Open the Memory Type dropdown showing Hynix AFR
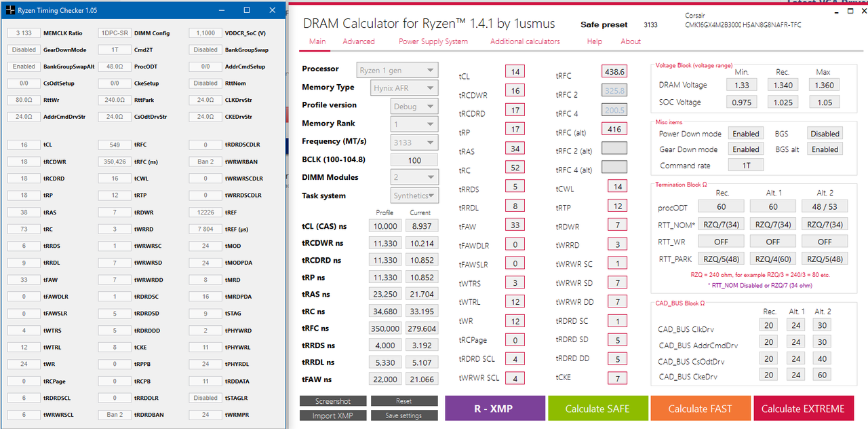 coord(405,88)
